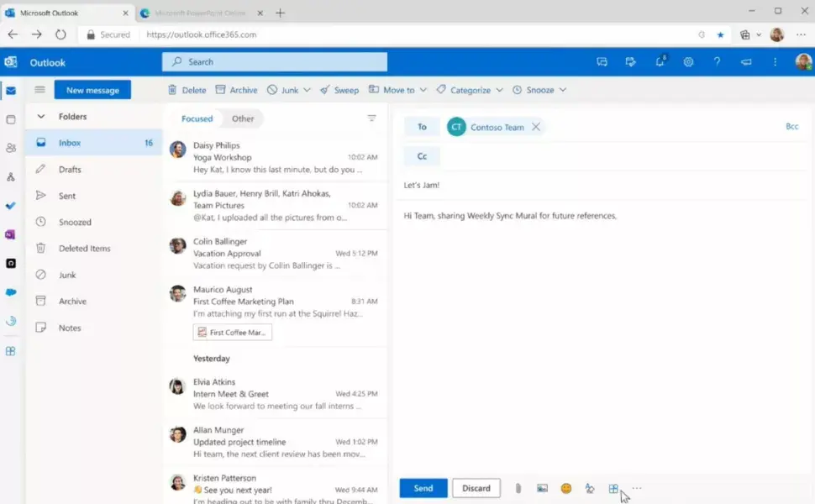
Task: Open the Help question mark icon
Action: pos(717,62)
